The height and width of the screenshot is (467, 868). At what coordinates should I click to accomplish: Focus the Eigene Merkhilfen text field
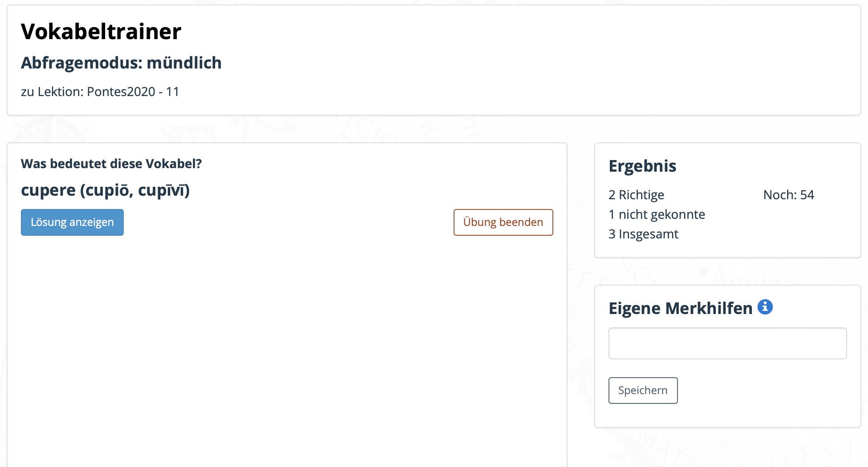click(x=727, y=343)
